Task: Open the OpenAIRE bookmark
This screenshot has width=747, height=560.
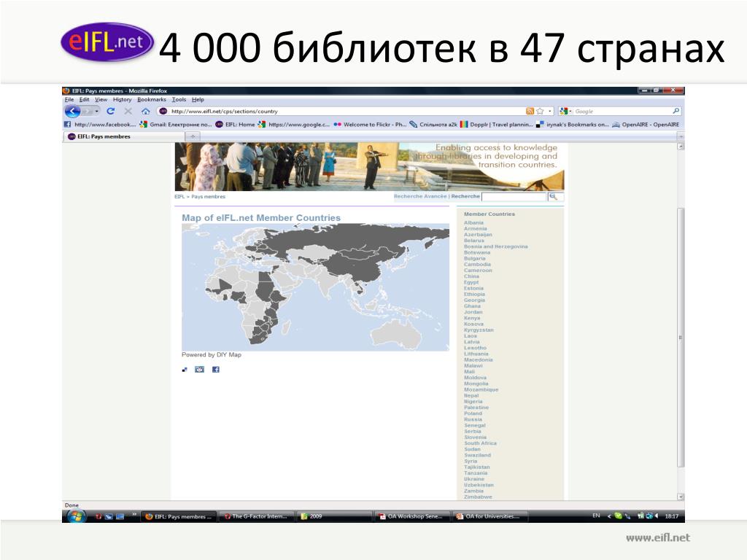Action: tap(646, 125)
